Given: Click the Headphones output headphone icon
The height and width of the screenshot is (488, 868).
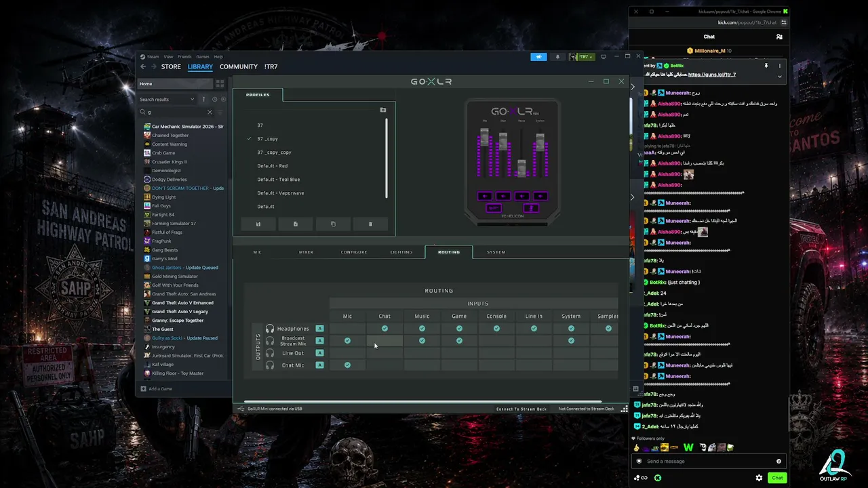Looking at the screenshot, I should [x=270, y=329].
